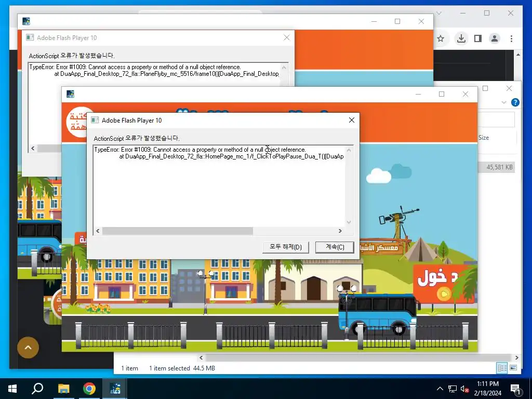Open Chrome downloads icon
Image resolution: width=532 pixels, height=399 pixels.
tap(461, 38)
